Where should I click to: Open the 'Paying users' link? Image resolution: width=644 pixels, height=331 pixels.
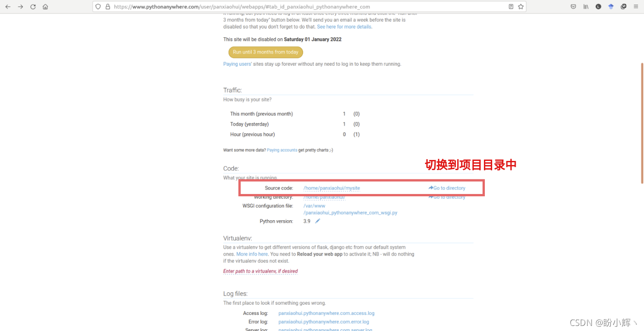click(237, 64)
